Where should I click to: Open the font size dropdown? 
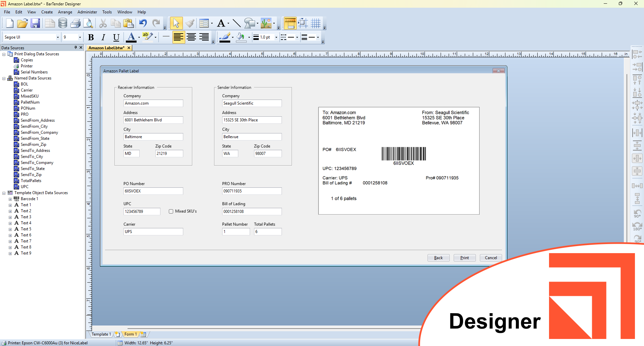[x=80, y=37]
